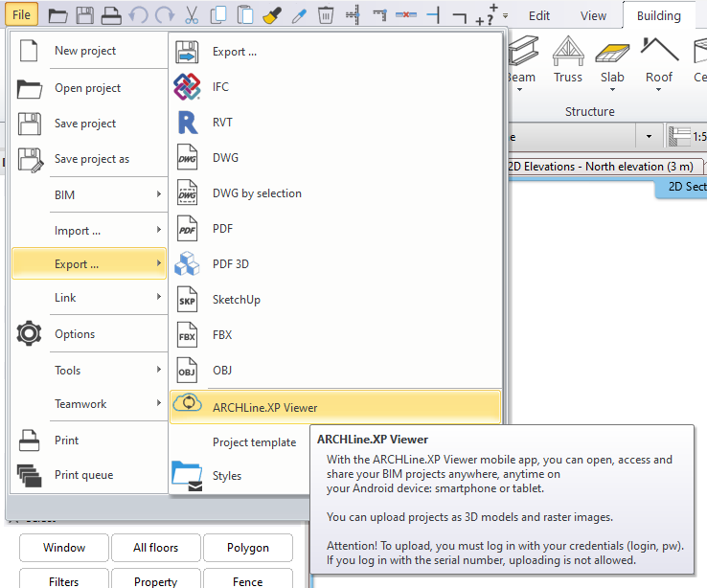The width and height of the screenshot is (707, 588).
Task: Click the paste clipboard icon
Action: (245, 15)
